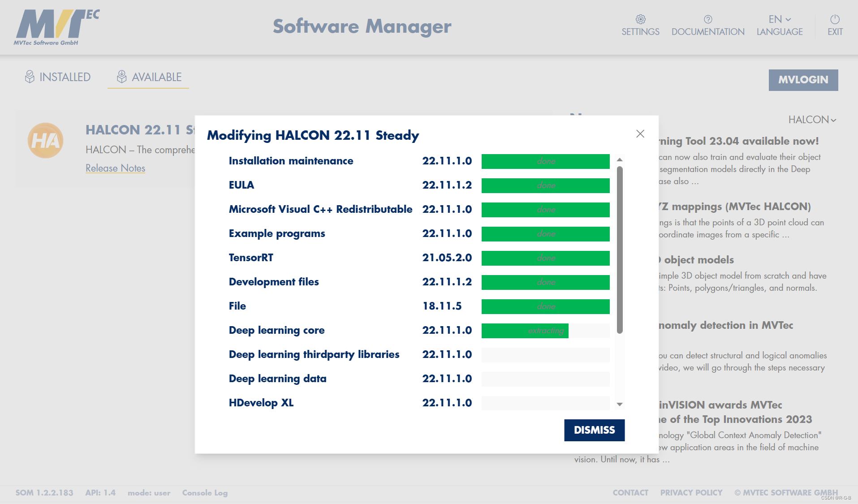This screenshot has height=504, width=858.
Task: Click the 'Deep learning core' row label
Action: point(276,331)
